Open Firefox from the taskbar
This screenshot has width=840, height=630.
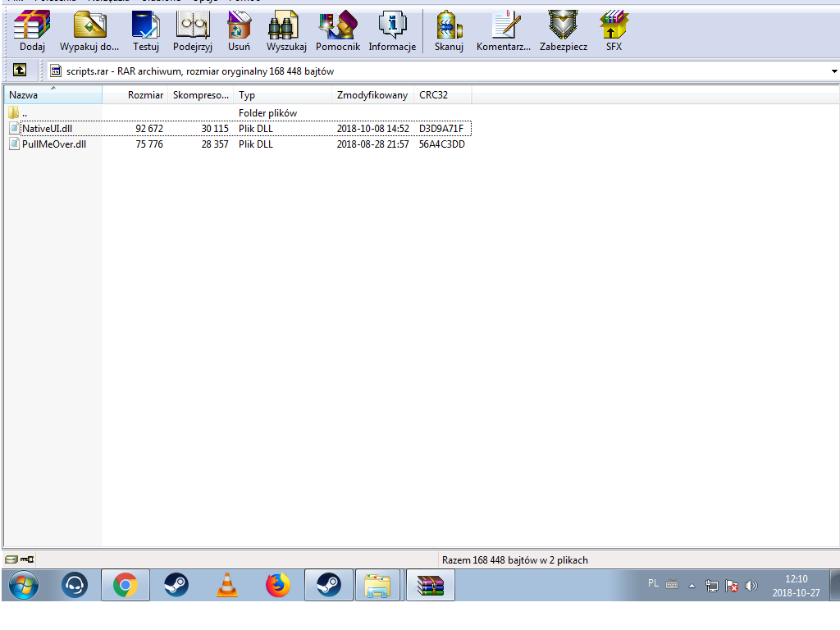278,585
